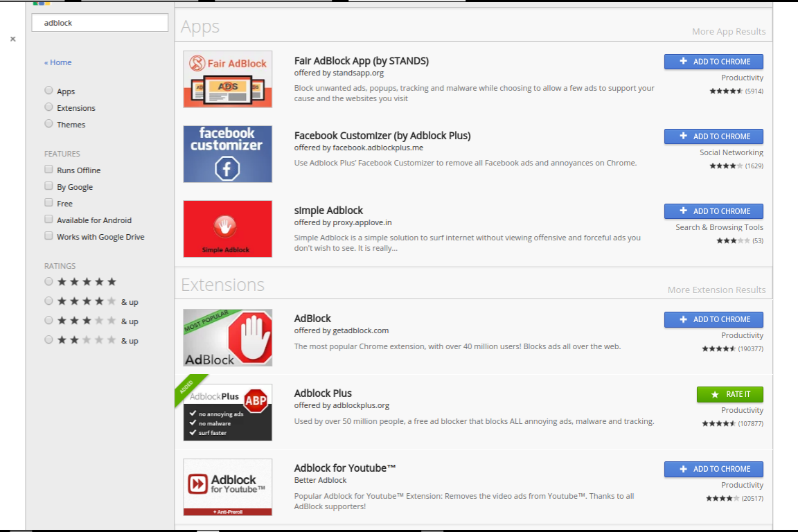Select the Apps radio filter
The width and height of the screenshot is (798, 532).
click(49, 91)
